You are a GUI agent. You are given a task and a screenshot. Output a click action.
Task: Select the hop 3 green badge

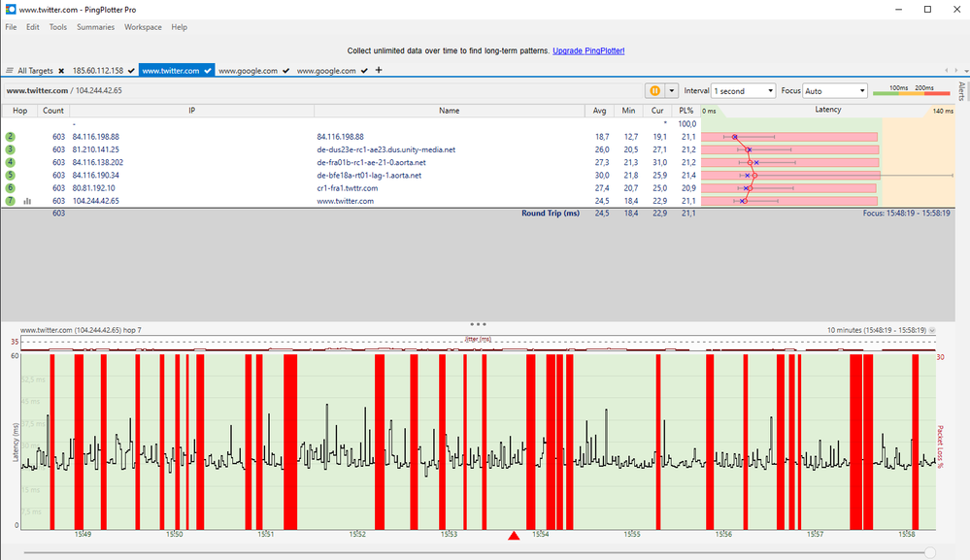(x=11, y=149)
